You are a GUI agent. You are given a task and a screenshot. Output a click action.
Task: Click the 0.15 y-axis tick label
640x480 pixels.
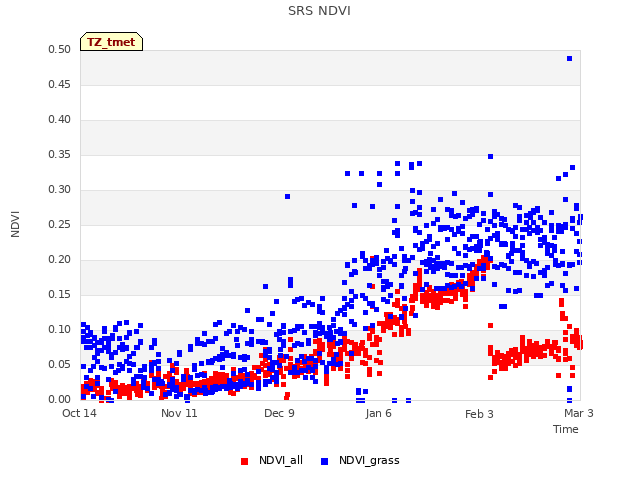point(60,294)
